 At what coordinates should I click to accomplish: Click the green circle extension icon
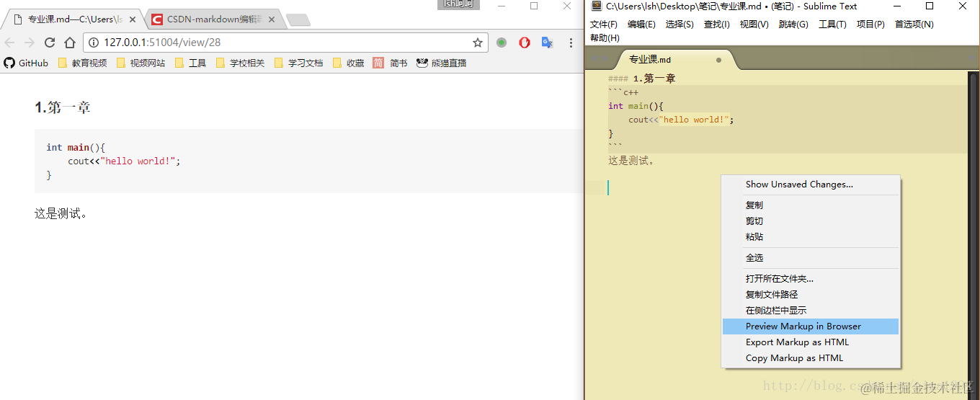[x=502, y=43]
